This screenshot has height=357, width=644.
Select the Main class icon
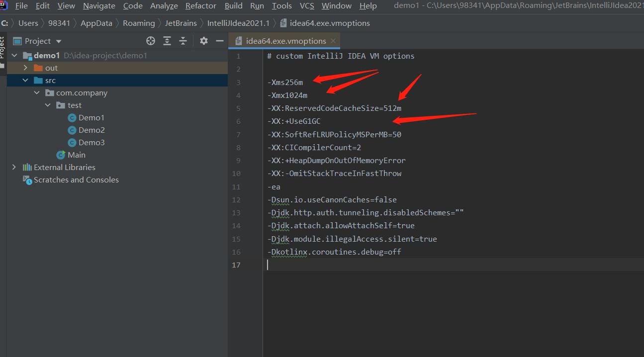pyautogui.click(x=61, y=155)
